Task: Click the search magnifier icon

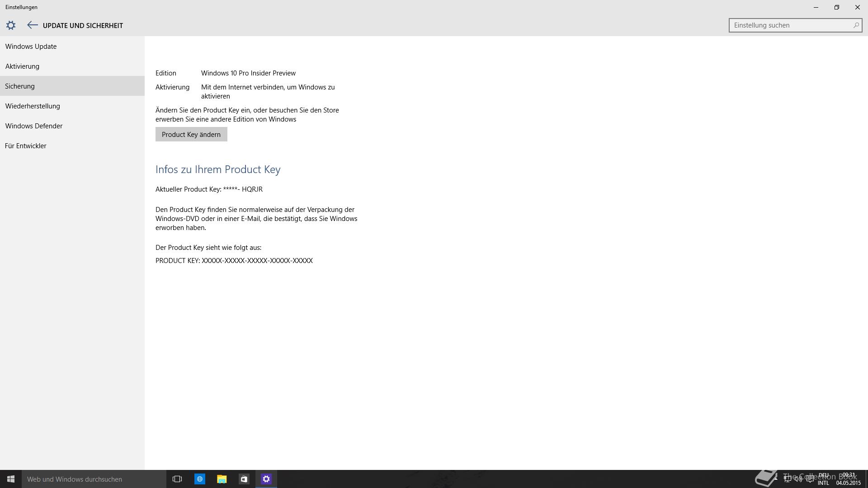Action: coord(856,25)
